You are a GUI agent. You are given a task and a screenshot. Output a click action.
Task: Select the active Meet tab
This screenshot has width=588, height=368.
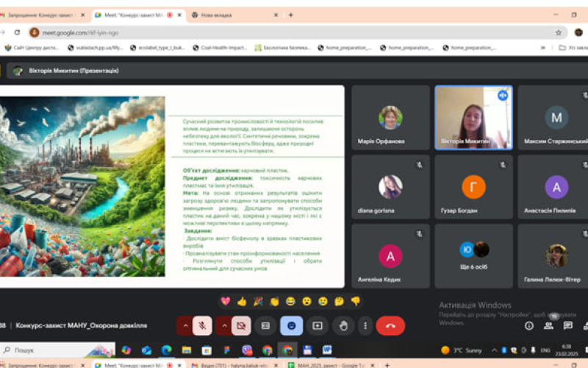pos(138,15)
